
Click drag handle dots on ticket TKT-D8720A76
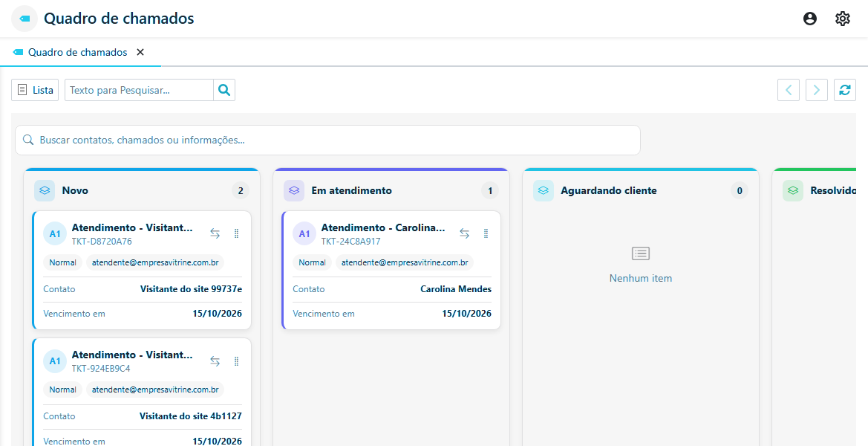point(236,234)
